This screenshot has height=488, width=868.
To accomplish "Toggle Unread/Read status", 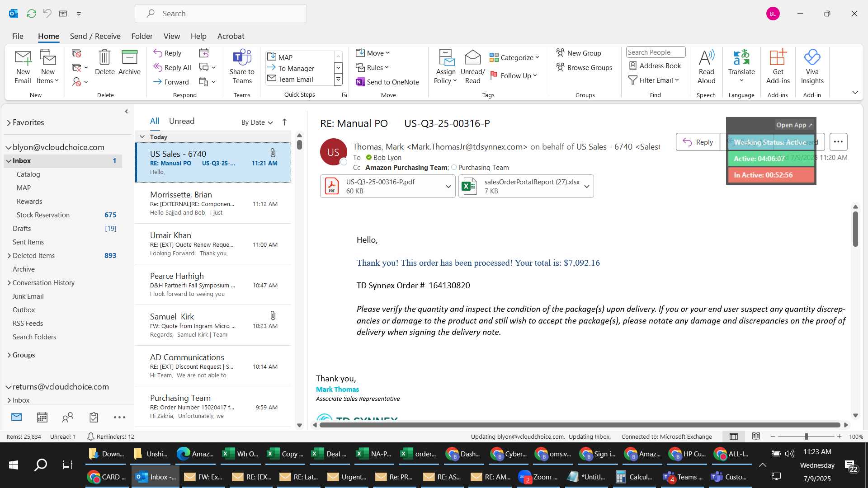I will (472, 67).
